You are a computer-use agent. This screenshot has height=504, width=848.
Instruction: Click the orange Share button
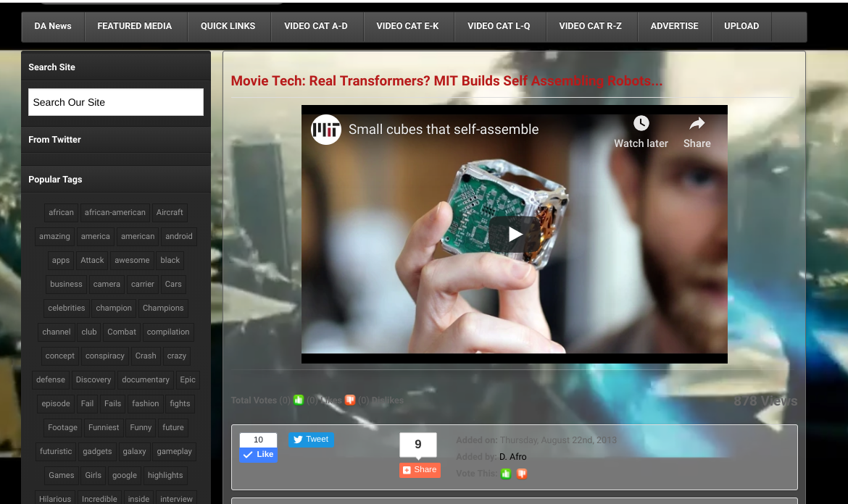420,470
